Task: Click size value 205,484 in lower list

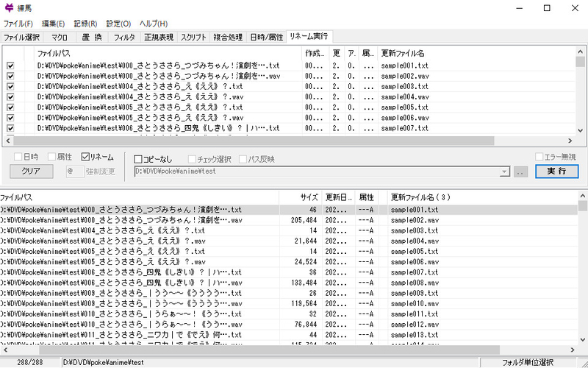Action: click(304, 220)
